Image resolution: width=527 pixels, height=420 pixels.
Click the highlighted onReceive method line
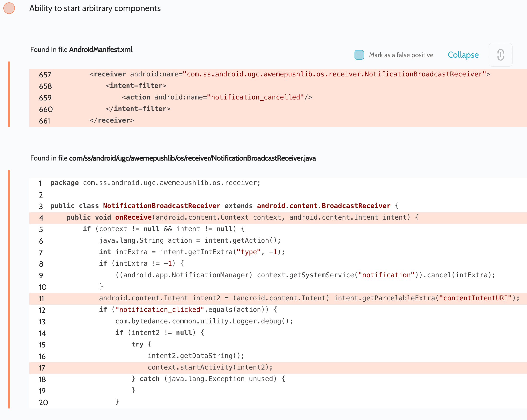(242, 217)
